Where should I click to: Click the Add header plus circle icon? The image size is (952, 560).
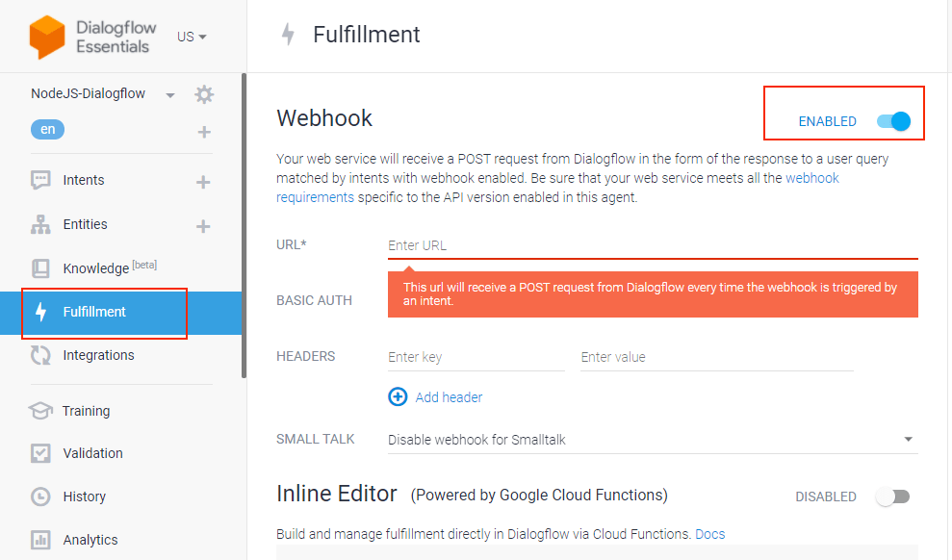pyautogui.click(x=398, y=396)
